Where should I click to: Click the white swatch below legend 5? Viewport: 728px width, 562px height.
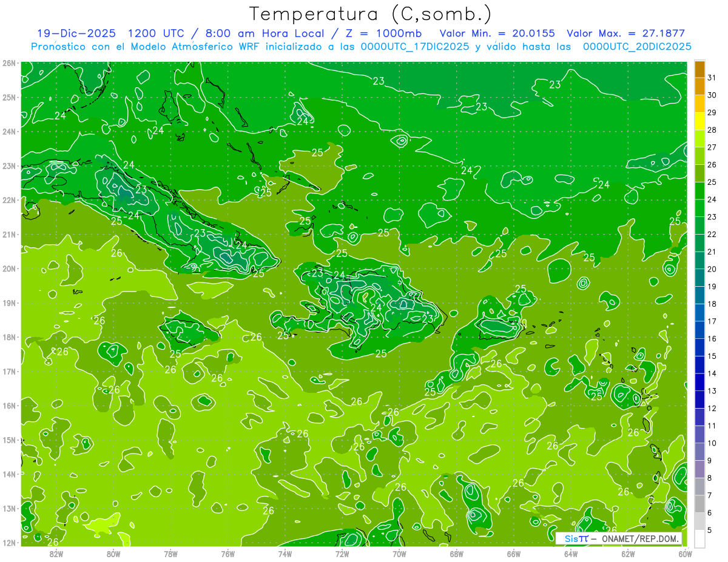(699, 538)
